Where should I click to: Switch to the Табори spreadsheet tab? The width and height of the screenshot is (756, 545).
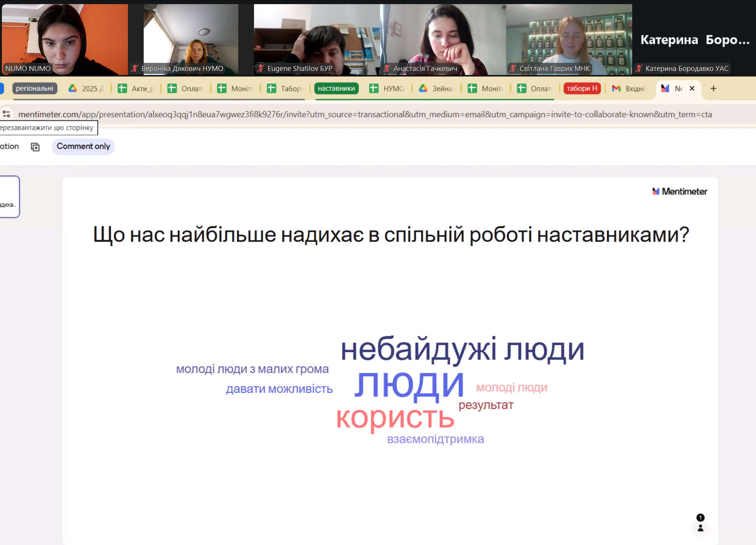pyautogui.click(x=285, y=89)
